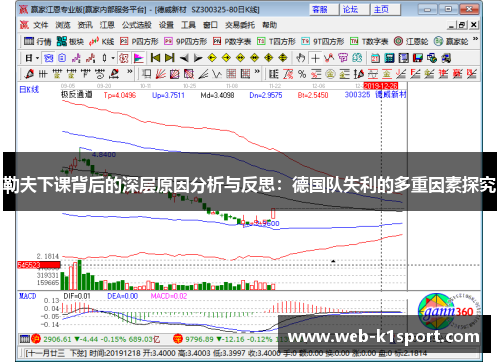Click the zigzag wave line tool icon
The image size is (500, 362).
pos(217,74)
